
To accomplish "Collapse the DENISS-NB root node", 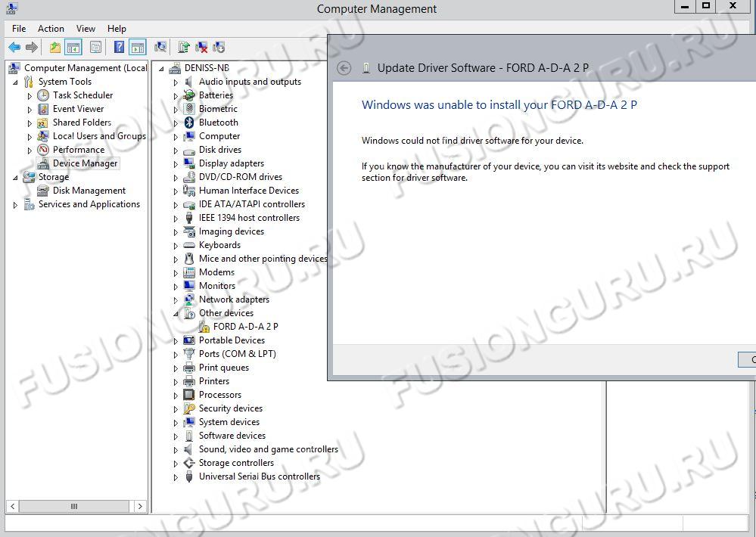I will click(x=161, y=69).
